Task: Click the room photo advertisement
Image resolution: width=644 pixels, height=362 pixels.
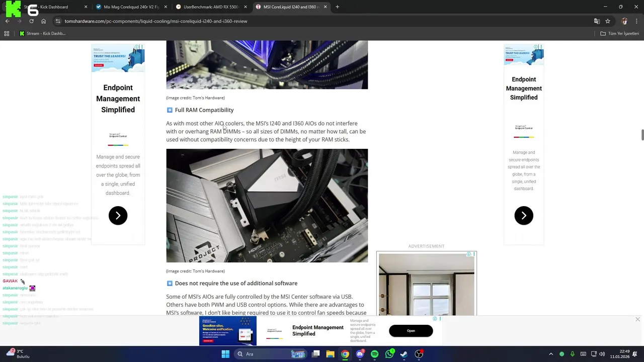Action: point(426,284)
